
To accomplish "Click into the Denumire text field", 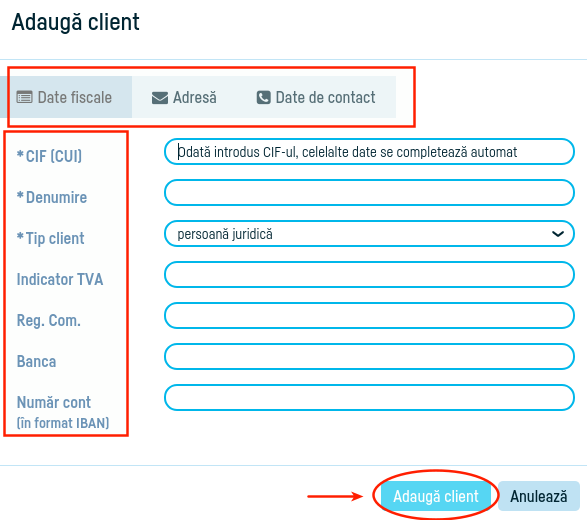I will [x=369, y=193].
